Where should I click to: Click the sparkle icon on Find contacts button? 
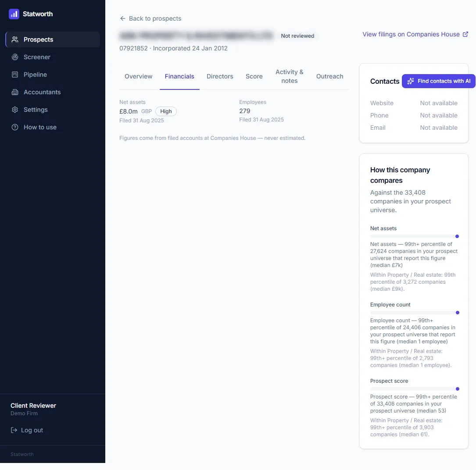[411, 81]
